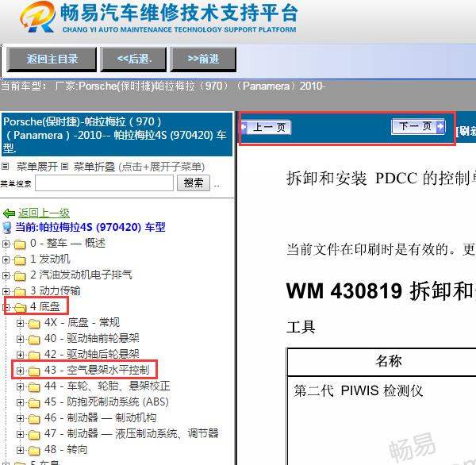Click the folder icon for 40 - 驱动轴前轮悬架
The height and width of the screenshot is (465, 476).
(34, 340)
